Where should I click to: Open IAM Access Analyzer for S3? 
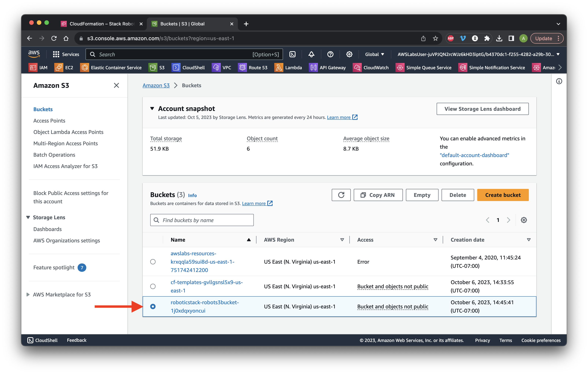click(x=65, y=166)
